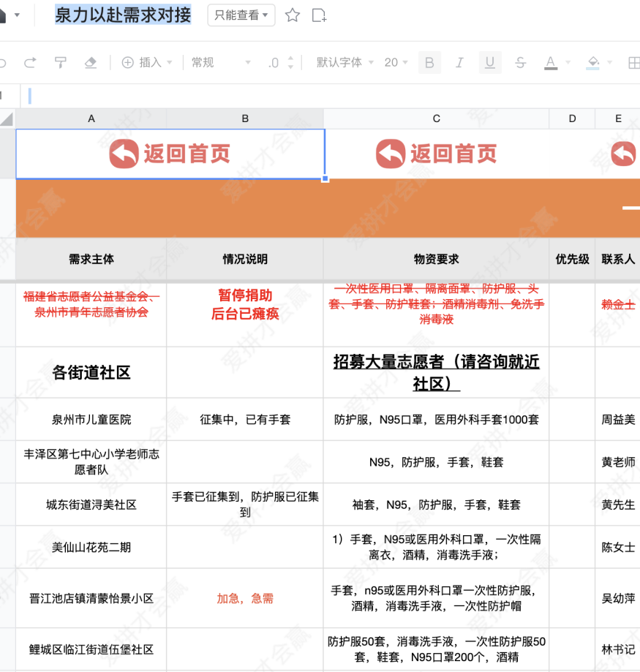Image resolution: width=640 pixels, height=672 pixels.
Task: Click the 泉州市儿童医院 cell
Action: (91, 420)
